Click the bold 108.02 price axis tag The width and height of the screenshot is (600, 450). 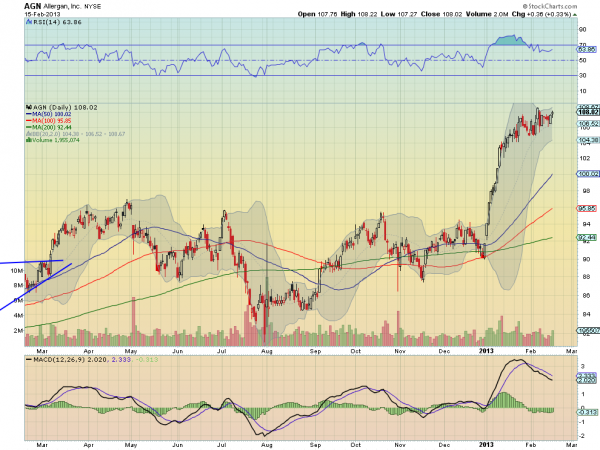click(588, 112)
